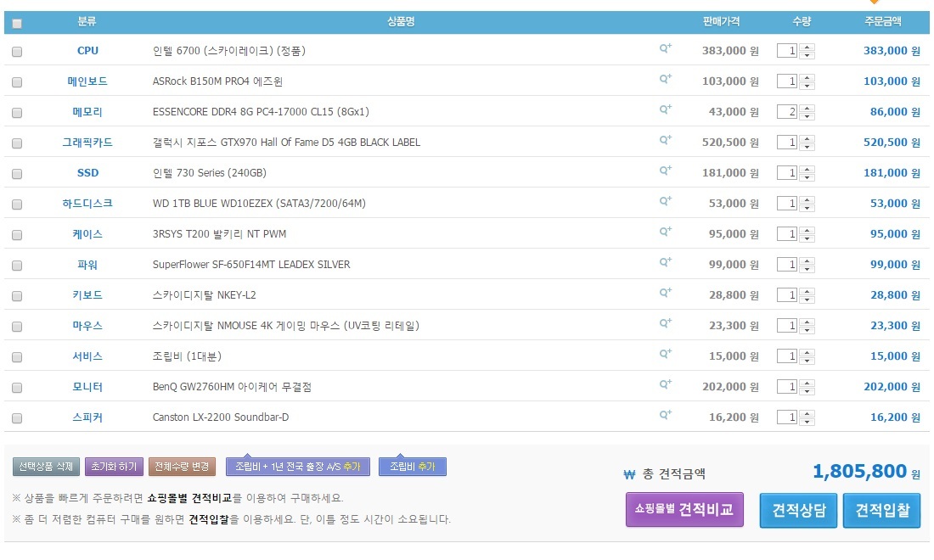Click the 전체수량 변경 button
The height and width of the screenshot is (560, 934).
(x=182, y=467)
